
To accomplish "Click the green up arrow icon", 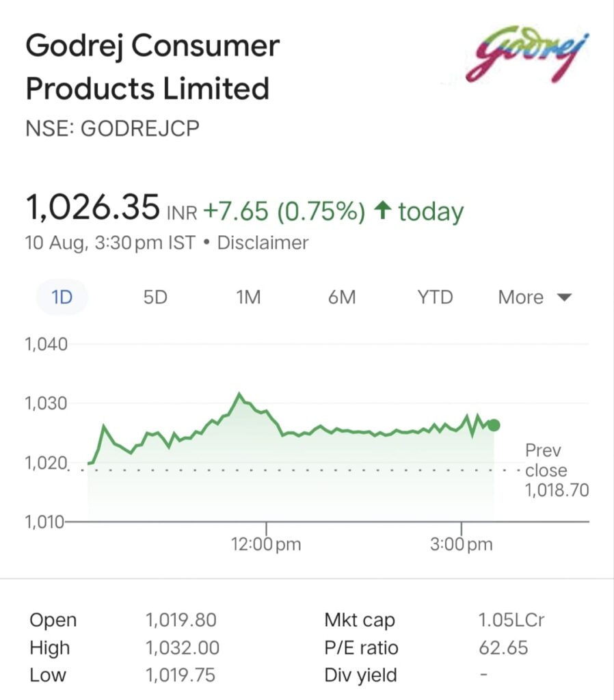I will (383, 211).
